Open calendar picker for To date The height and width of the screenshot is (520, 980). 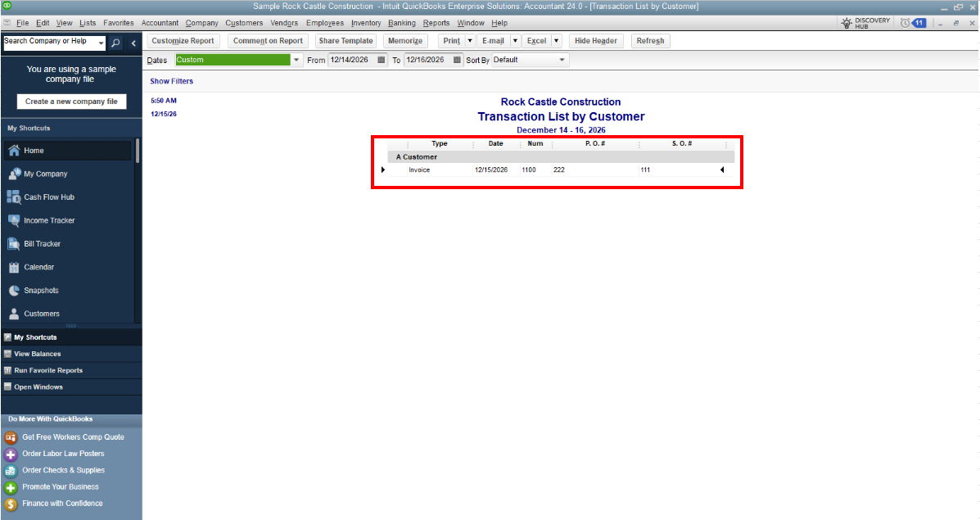point(457,60)
